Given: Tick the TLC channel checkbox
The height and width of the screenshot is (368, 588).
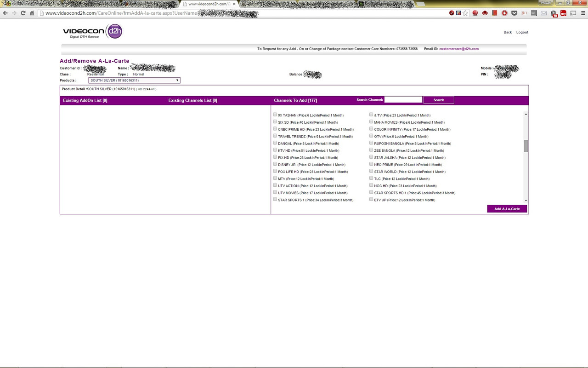Looking at the screenshot, I should 371,178.
